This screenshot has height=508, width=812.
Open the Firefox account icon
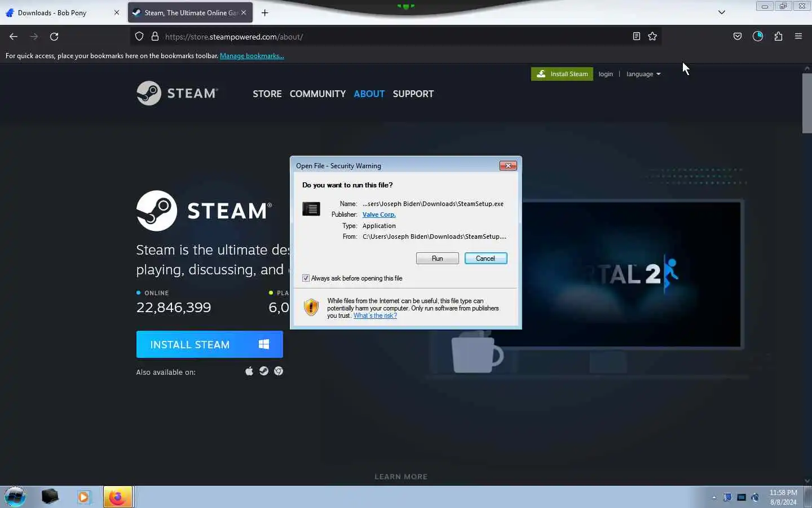click(x=758, y=37)
